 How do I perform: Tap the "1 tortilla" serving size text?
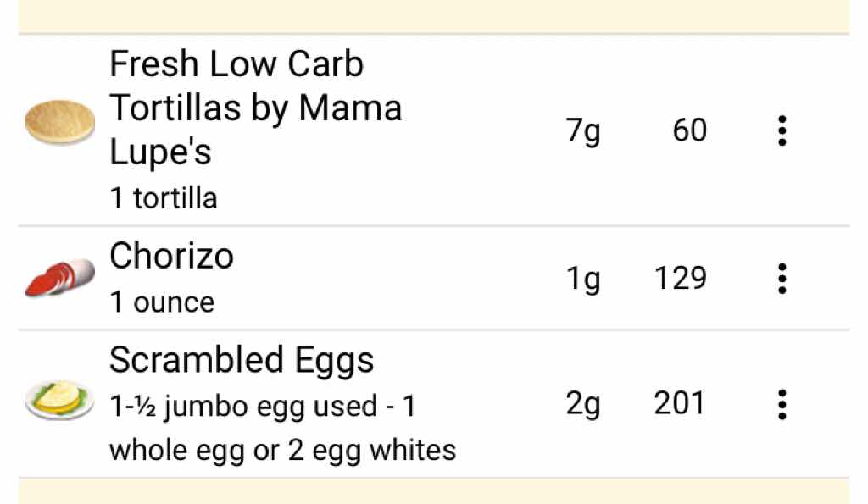[164, 198]
